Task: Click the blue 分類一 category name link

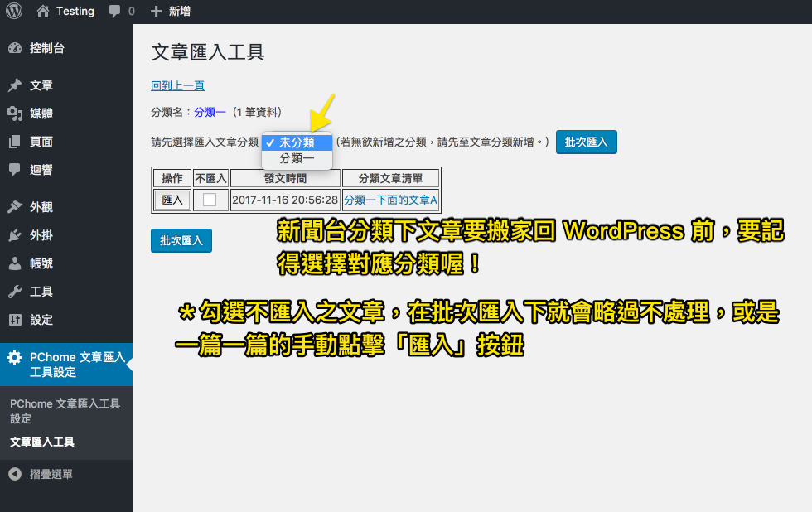Action: pos(210,112)
